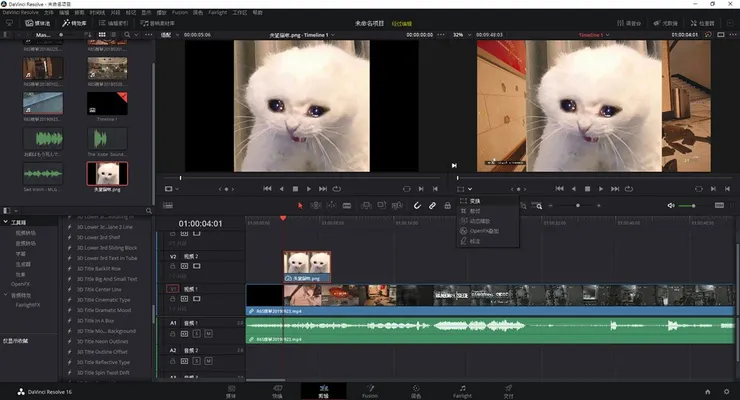Open the 音响素材库 sound library button
The height and width of the screenshot is (400, 740).
(x=158, y=23)
